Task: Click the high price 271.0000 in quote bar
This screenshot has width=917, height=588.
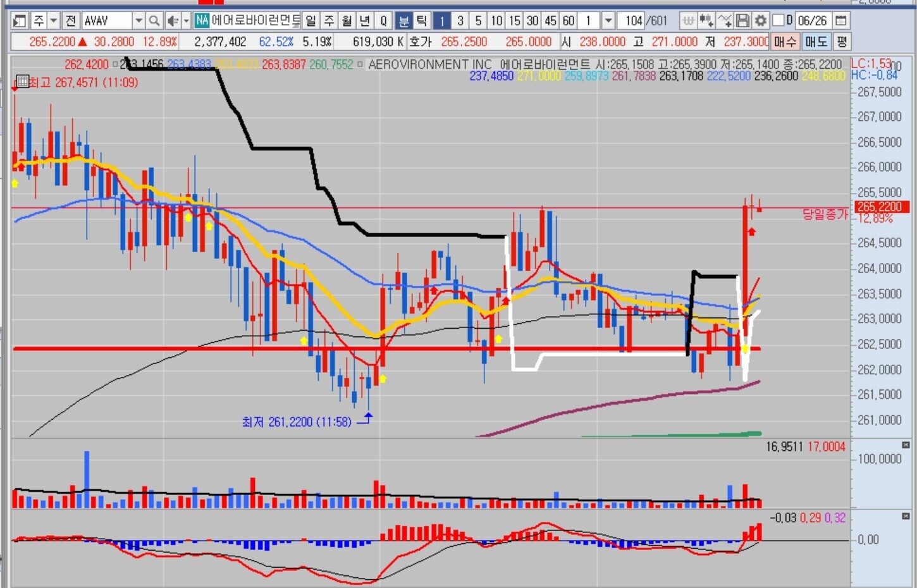Action: [x=674, y=42]
